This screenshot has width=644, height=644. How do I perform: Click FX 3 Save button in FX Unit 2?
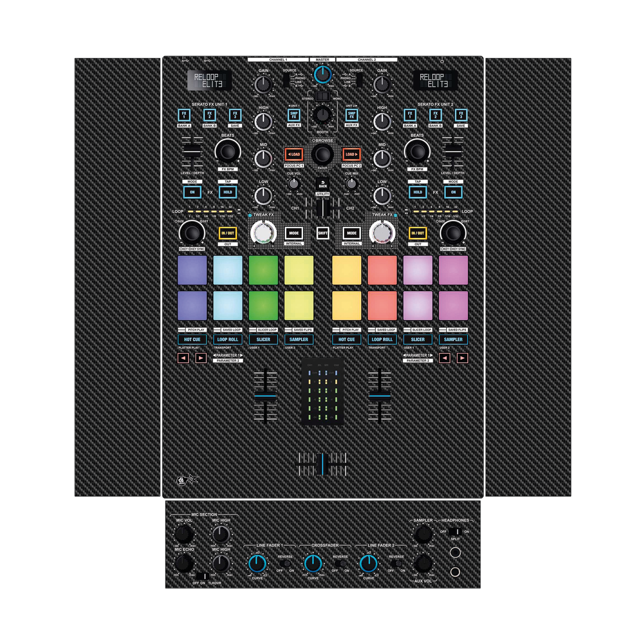point(461,115)
